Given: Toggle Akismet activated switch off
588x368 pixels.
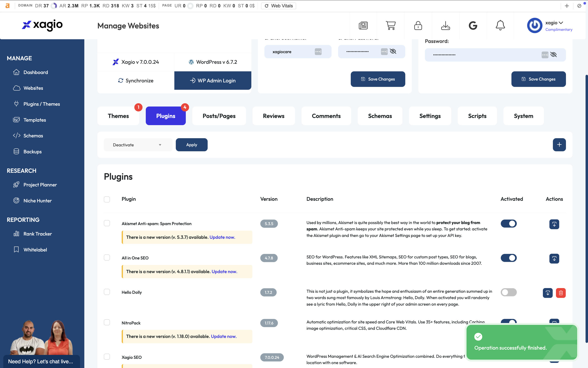Looking at the screenshot, I should [x=509, y=223].
